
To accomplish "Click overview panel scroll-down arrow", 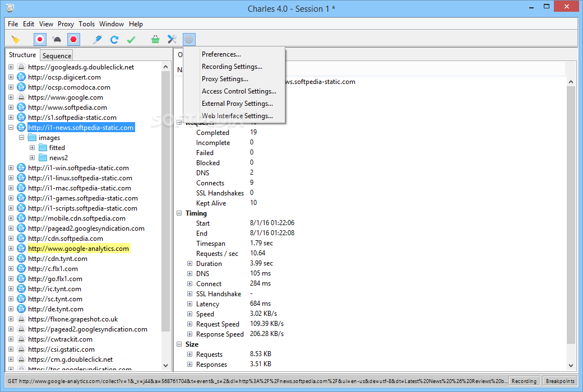I will coord(571,366).
